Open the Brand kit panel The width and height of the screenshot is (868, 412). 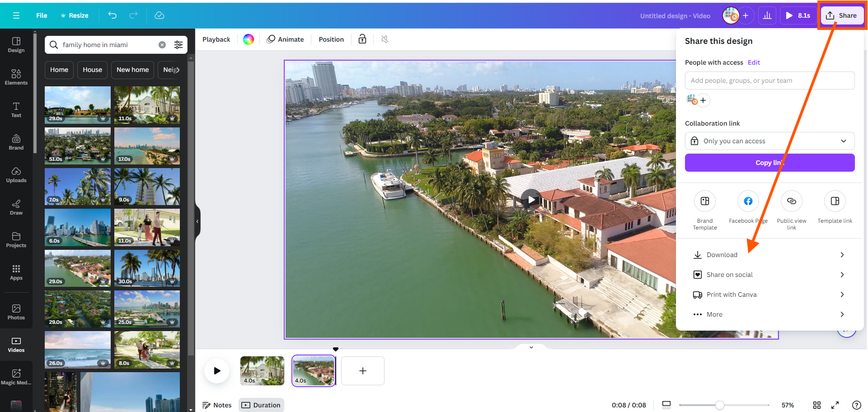click(x=16, y=142)
